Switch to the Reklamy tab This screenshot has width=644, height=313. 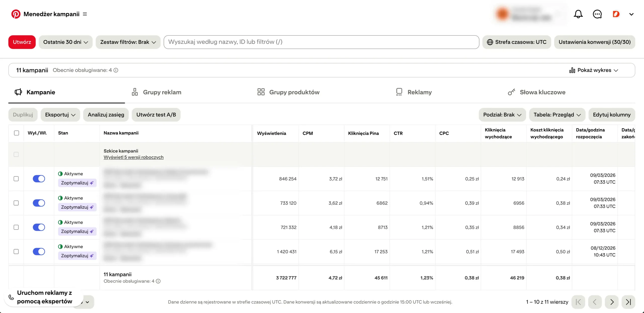pyautogui.click(x=414, y=92)
